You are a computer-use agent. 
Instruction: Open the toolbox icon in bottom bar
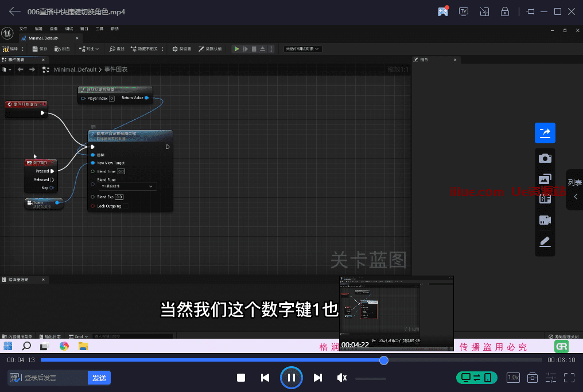[x=533, y=378]
